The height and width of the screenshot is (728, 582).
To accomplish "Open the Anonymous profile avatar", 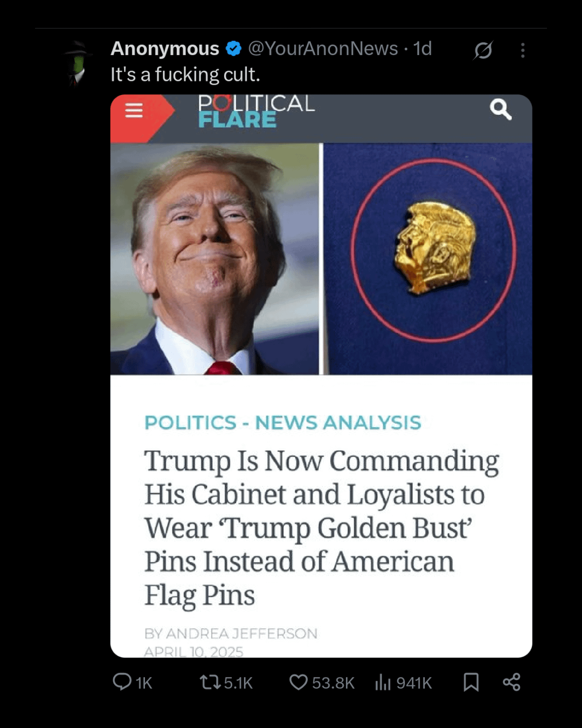I will click(78, 63).
